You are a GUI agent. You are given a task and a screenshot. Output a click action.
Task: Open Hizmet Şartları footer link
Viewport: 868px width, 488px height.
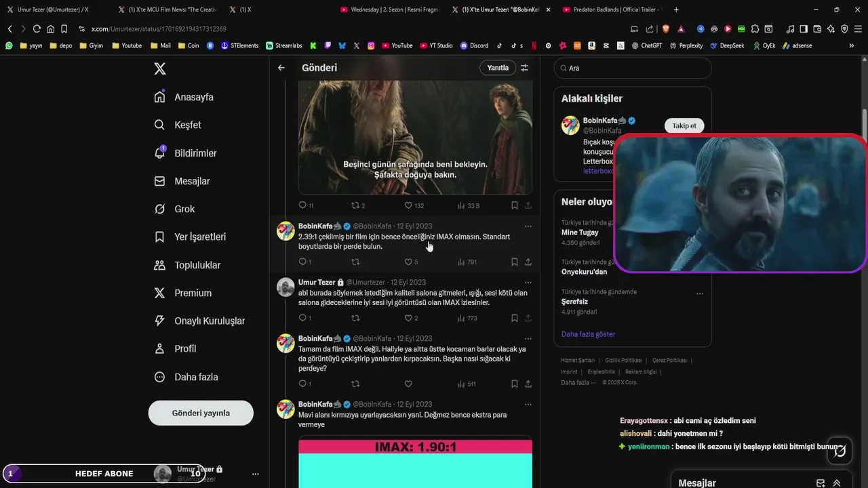coord(577,361)
